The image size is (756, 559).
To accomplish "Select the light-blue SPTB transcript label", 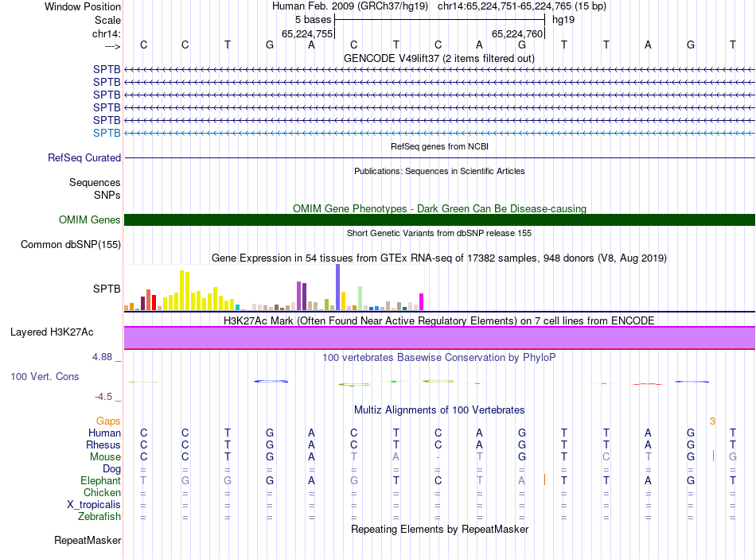I will click(107, 133).
